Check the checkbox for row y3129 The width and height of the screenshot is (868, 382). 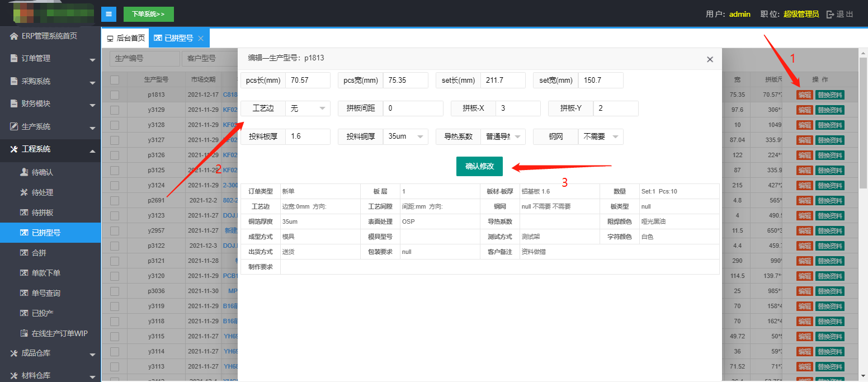click(115, 110)
